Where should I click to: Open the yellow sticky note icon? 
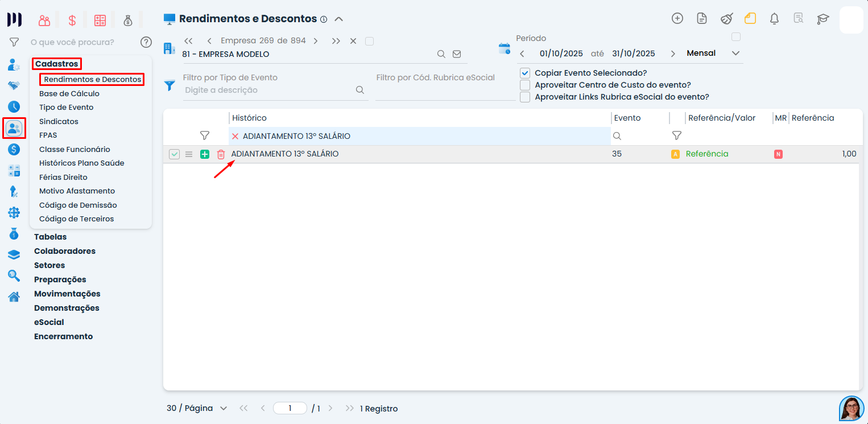click(x=750, y=18)
